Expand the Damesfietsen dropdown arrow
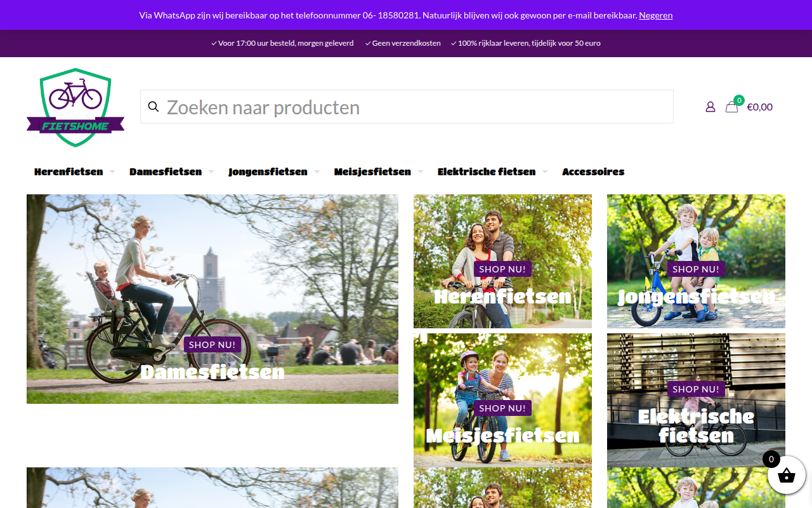This screenshot has width=812, height=508. 211,171
